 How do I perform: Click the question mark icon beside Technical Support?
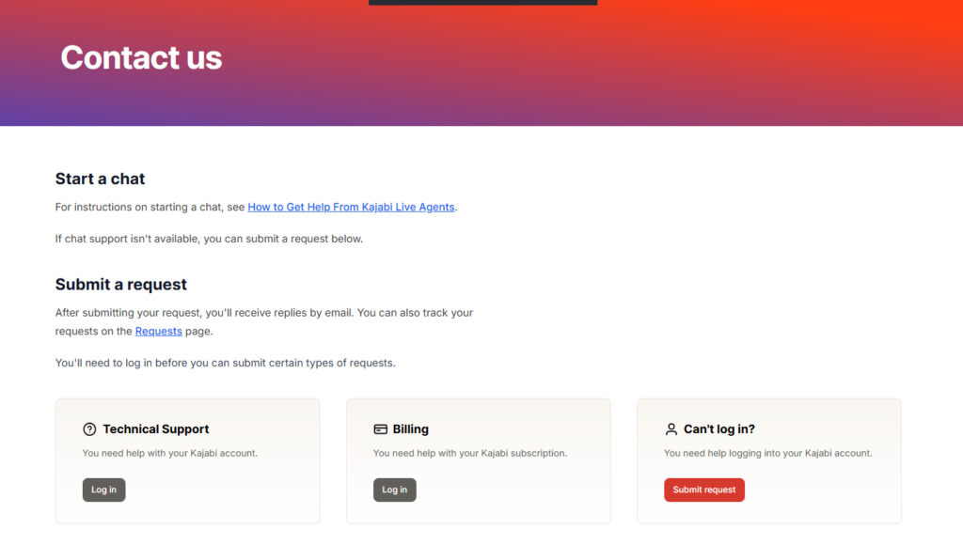89,429
